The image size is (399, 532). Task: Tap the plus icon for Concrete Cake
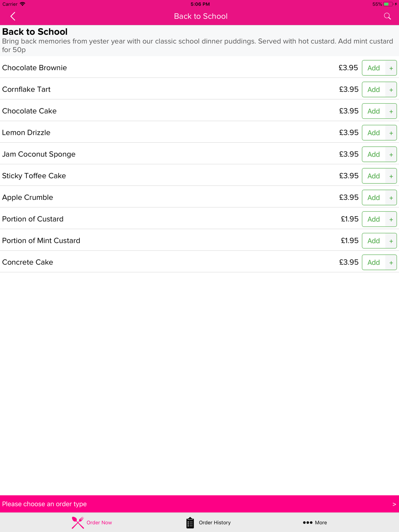click(x=391, y=262)
